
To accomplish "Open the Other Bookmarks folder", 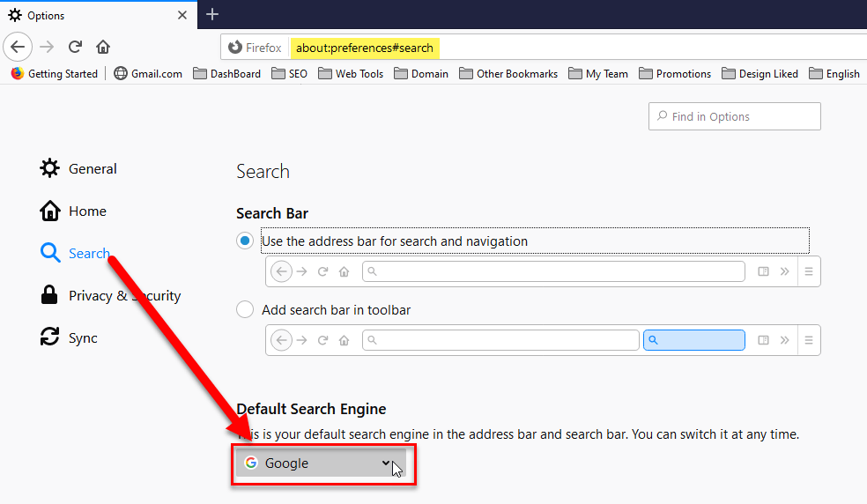I will pyautogui.click(x=508, y=74).
